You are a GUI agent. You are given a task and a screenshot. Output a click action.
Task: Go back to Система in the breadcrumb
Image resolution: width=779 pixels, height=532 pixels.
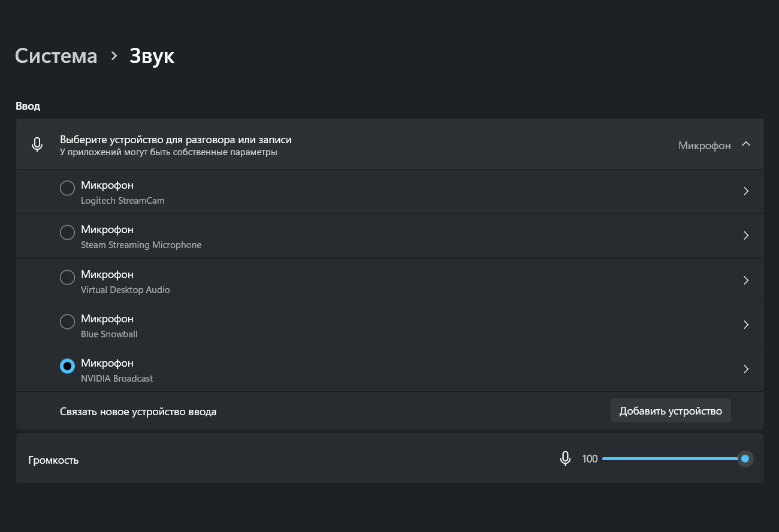click(x=56, y=56)
